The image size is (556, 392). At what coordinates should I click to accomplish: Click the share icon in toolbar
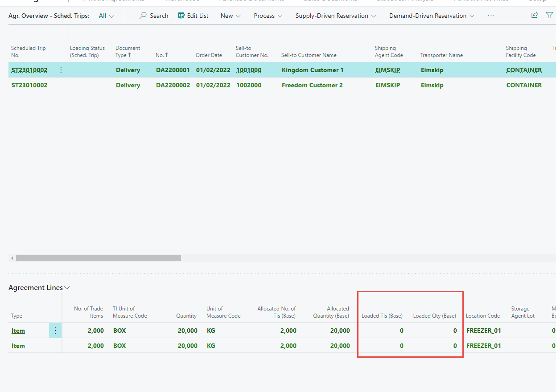(535, 16)
